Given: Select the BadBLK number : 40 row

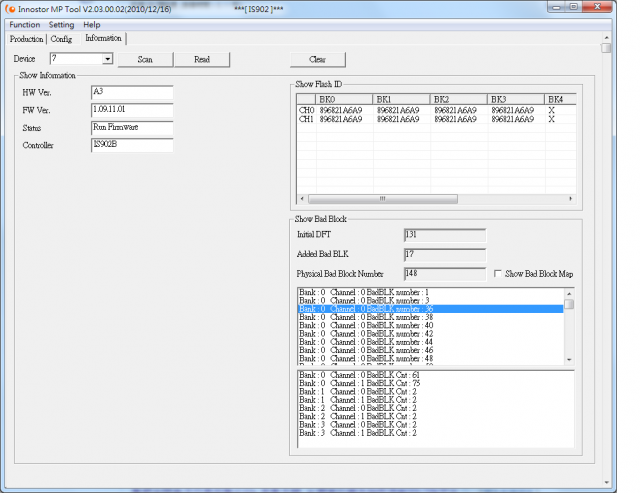Looking at the screenshot, I should (x=431, y=325).
